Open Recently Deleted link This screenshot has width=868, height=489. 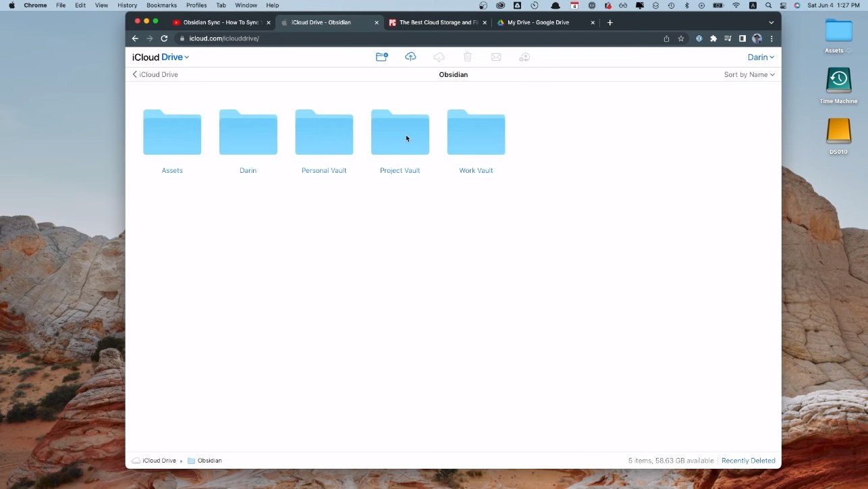point(749,461)
